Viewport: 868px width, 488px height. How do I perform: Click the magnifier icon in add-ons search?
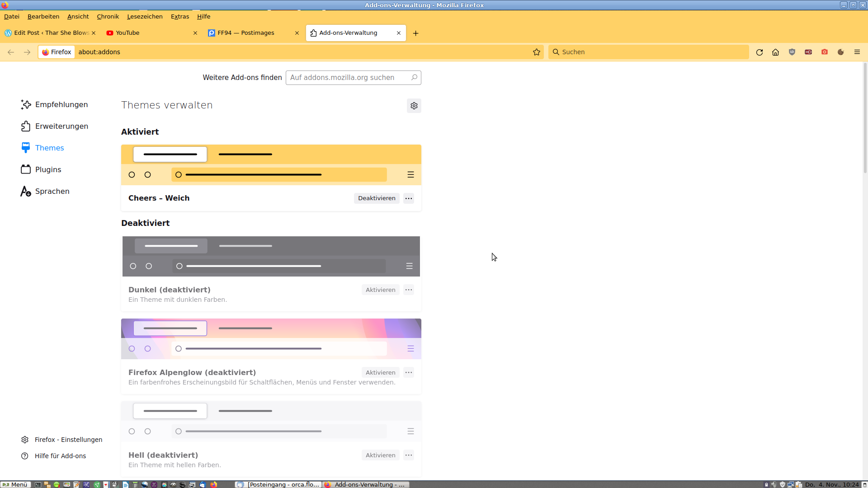point(414,78)
